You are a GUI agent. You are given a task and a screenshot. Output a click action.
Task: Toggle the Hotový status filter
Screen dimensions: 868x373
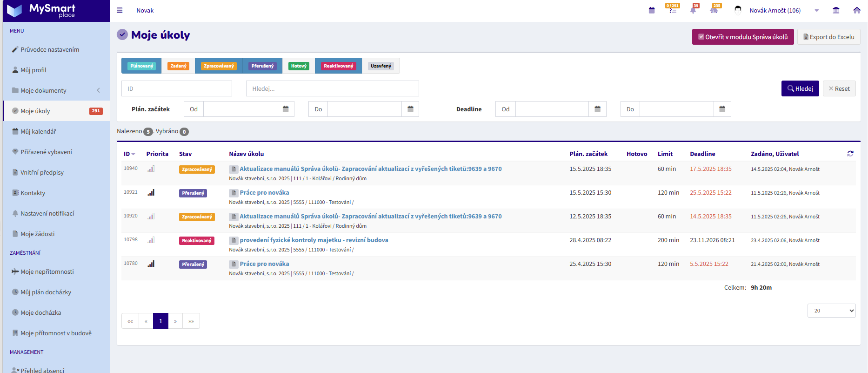(x=299, y=66)
